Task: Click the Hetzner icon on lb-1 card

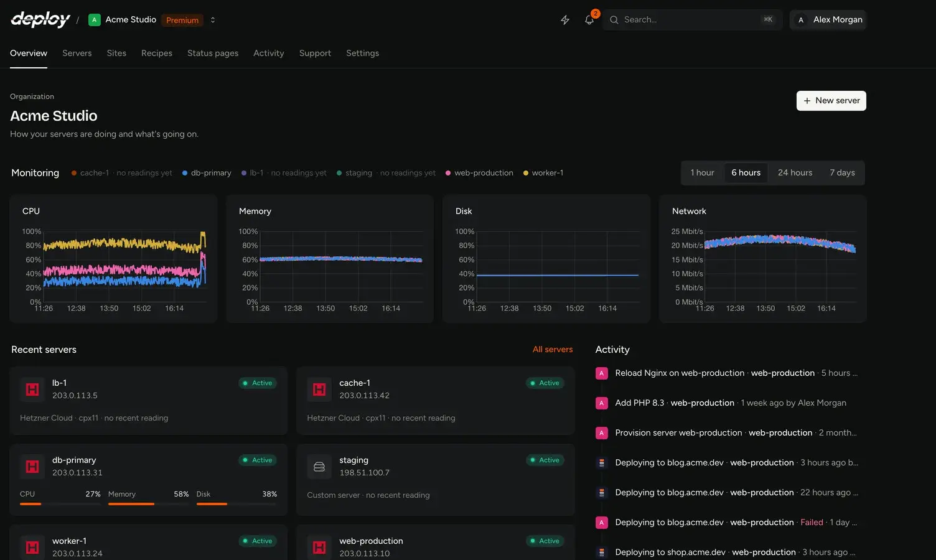Action: coord(32,390)
